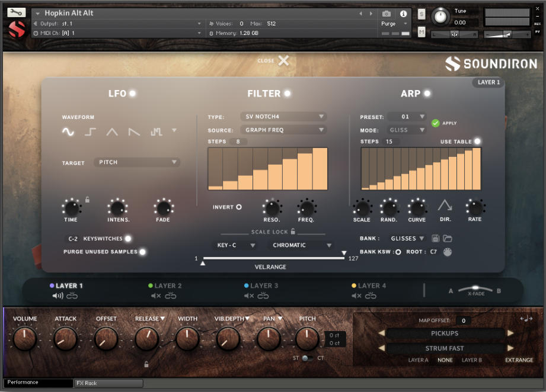Toggle Invert in the Filter section

click(238, 207)
